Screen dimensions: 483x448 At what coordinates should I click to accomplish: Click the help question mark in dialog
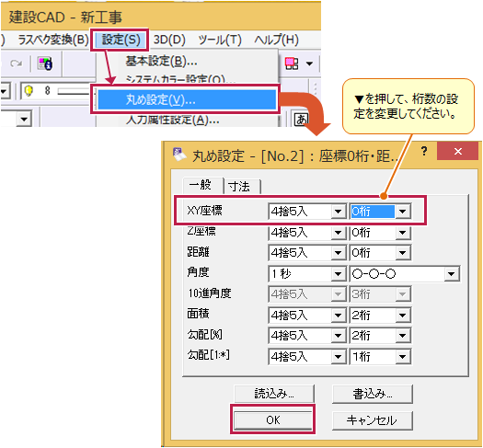(x=424, y=151)
